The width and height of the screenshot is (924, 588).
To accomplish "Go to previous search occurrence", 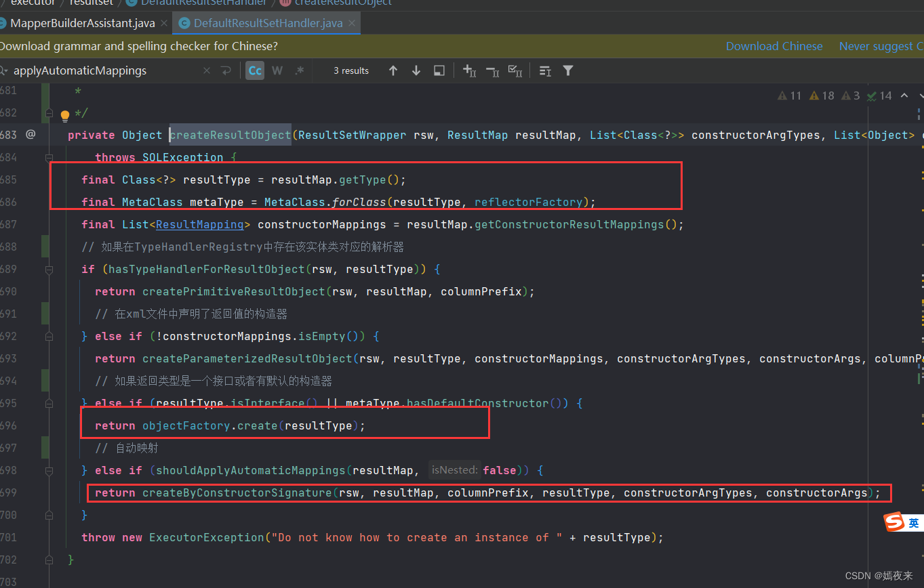I will 393,70.
